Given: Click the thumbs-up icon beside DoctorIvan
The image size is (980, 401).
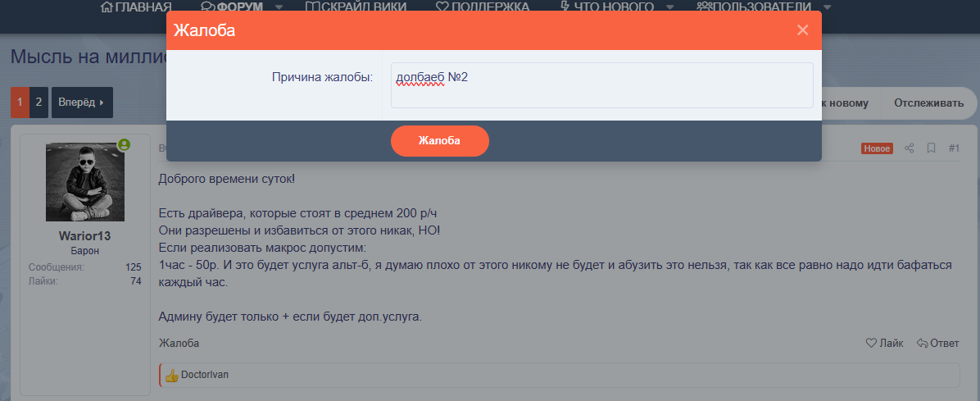Looking at the screenshot, I should 171,375.
